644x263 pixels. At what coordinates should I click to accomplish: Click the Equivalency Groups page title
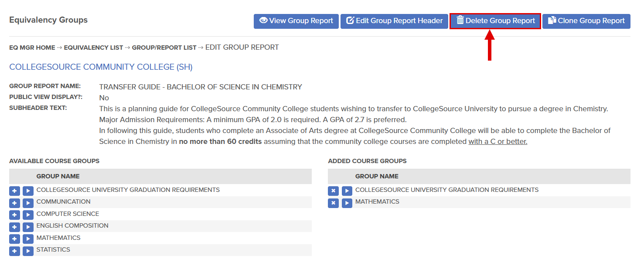click(48, 20)
